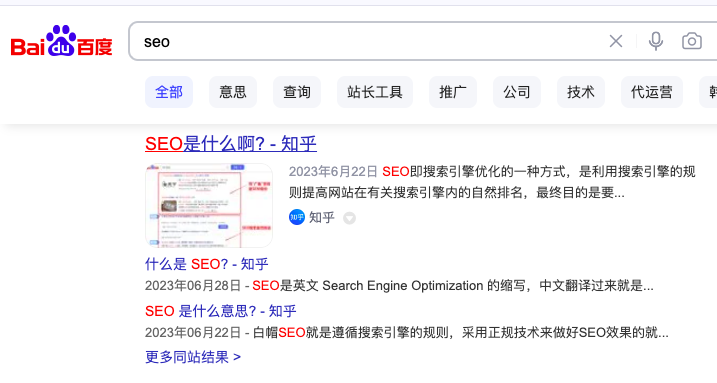Click the Baidu logo
The width and height of the screenshot is (717, 383).
(x=61, y=41)
